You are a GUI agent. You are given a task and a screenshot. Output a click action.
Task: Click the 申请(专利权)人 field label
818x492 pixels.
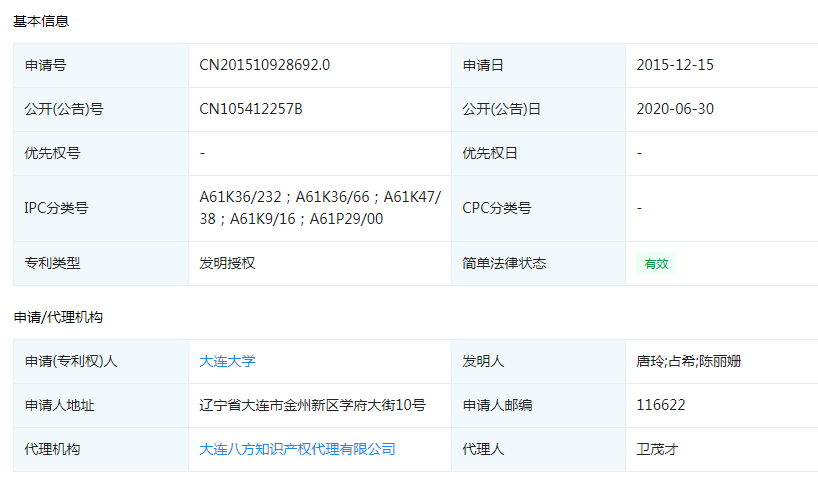pos(71,361)
